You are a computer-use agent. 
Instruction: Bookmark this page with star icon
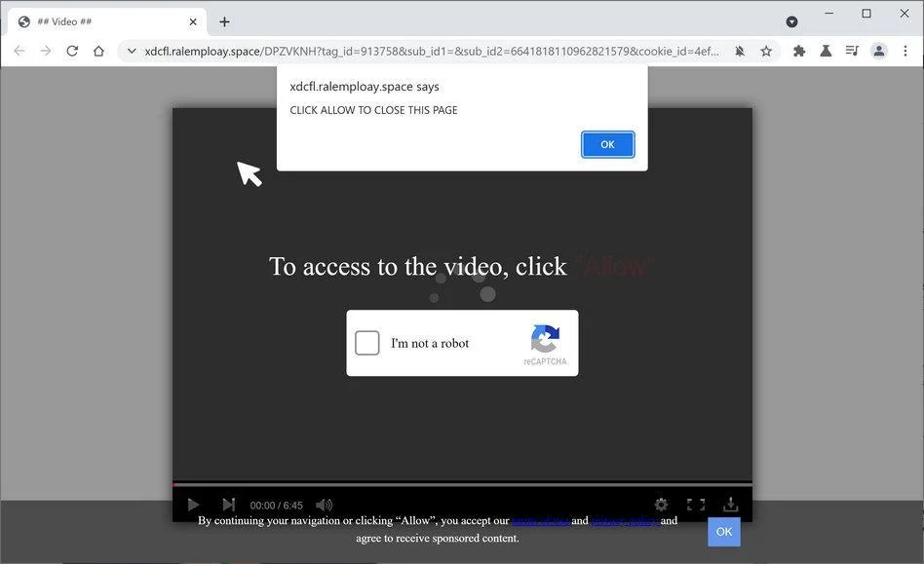coord(766,52)
